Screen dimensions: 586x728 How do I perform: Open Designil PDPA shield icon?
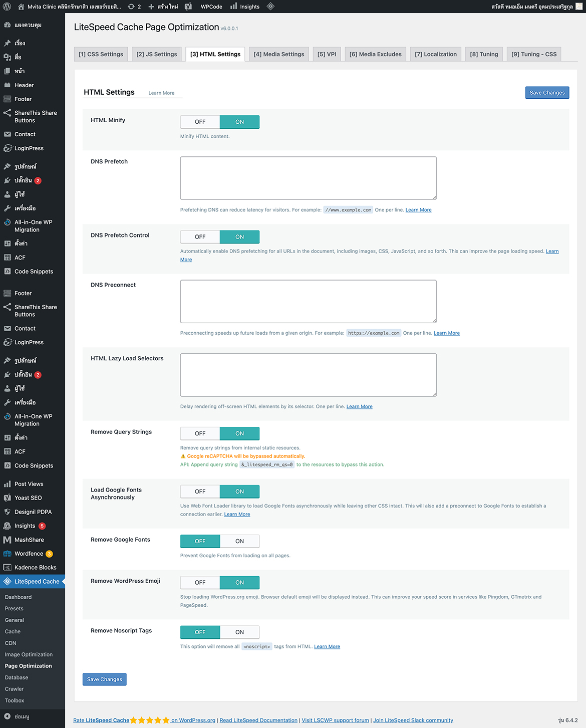coord(8,512)
